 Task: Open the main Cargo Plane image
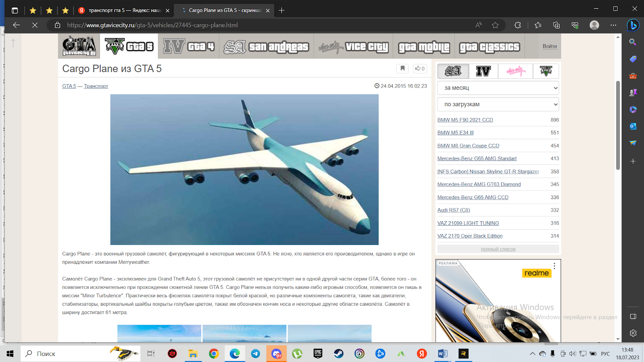244,169
